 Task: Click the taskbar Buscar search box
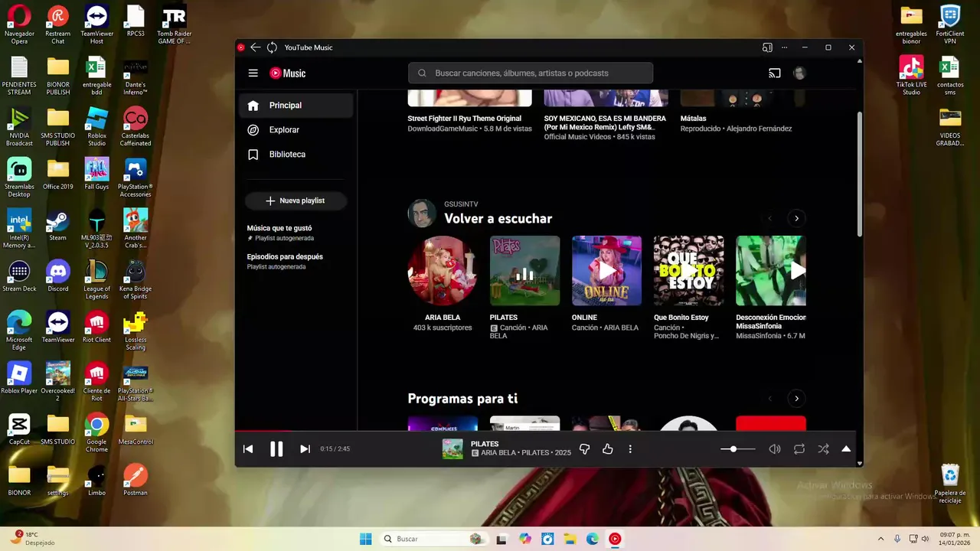pyautogui.click(x=435, y=539)
